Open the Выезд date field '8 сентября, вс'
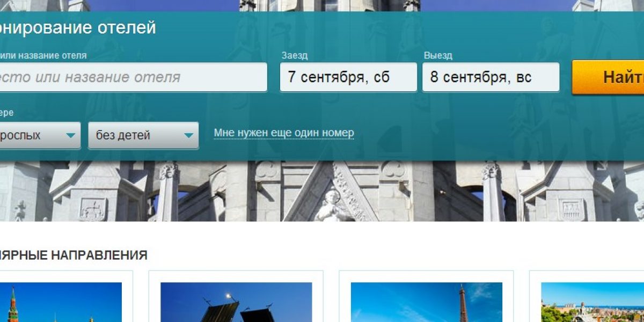The height and width of the screenshot is (322, 644). coord(491,77)
